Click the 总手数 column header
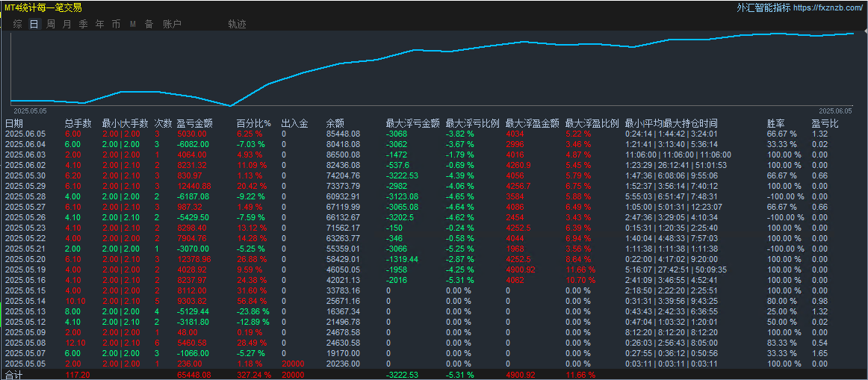Screen dimensions: 868x380 (x=78, y=123)
